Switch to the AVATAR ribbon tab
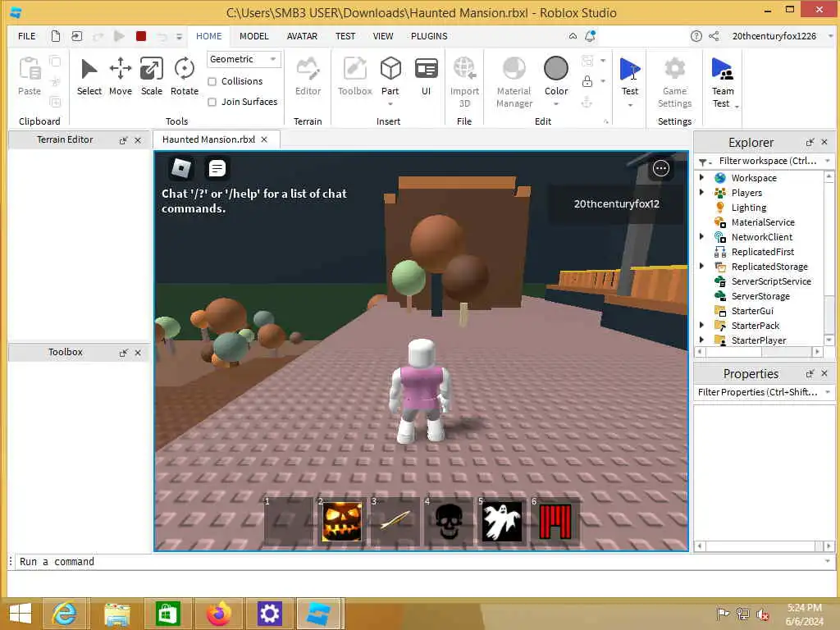This screenshot has height=630, width=840. pos(302,36)
